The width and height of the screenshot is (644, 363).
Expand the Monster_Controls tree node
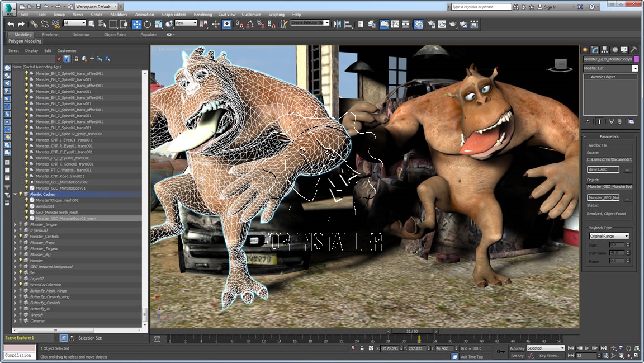coord(14,237)
